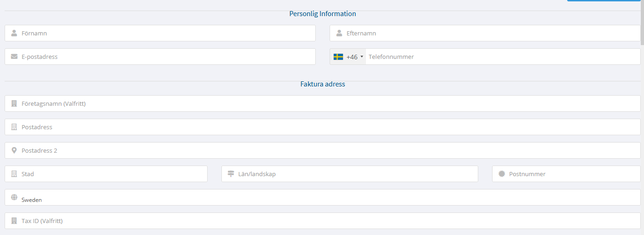The width and height of the screenshot is (644, 235).
Task: Focus the Telefonnummer input field
Action: click(x=503, y=57)
